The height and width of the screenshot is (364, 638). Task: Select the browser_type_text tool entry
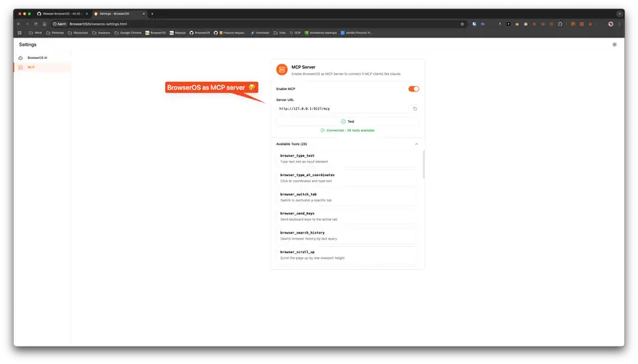tap(348, 159)
